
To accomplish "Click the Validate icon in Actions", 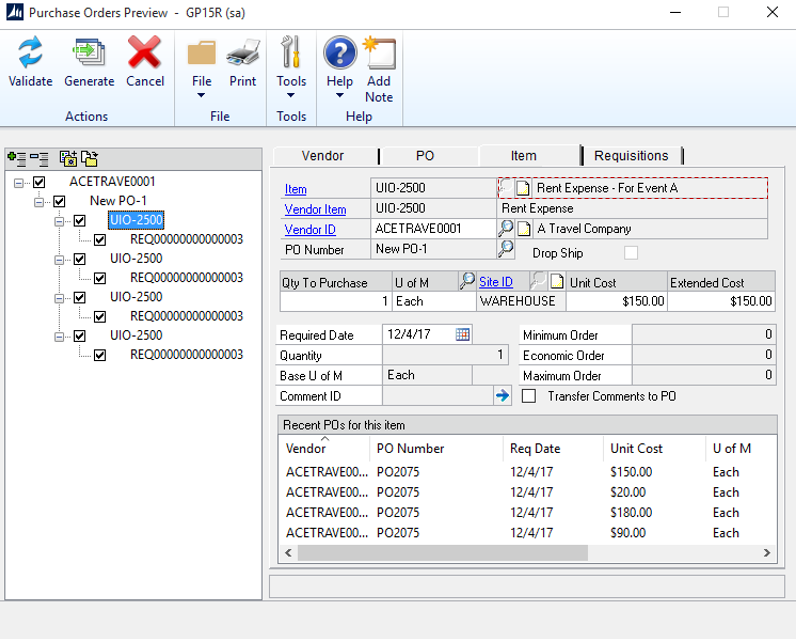I will click(x=30, y=52).
